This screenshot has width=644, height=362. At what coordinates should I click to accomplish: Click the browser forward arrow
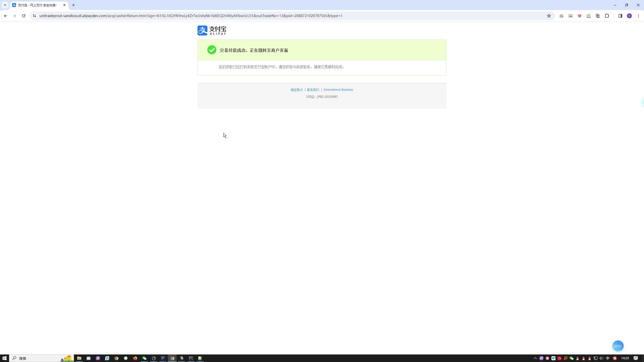[15, 16]
